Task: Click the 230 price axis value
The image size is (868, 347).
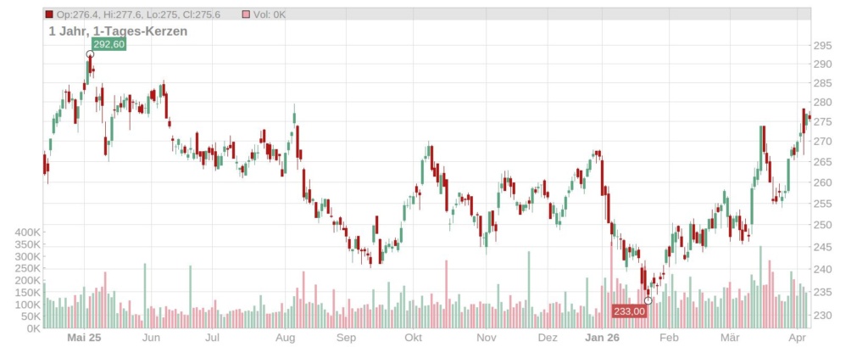Action: [x=821, y=316]
